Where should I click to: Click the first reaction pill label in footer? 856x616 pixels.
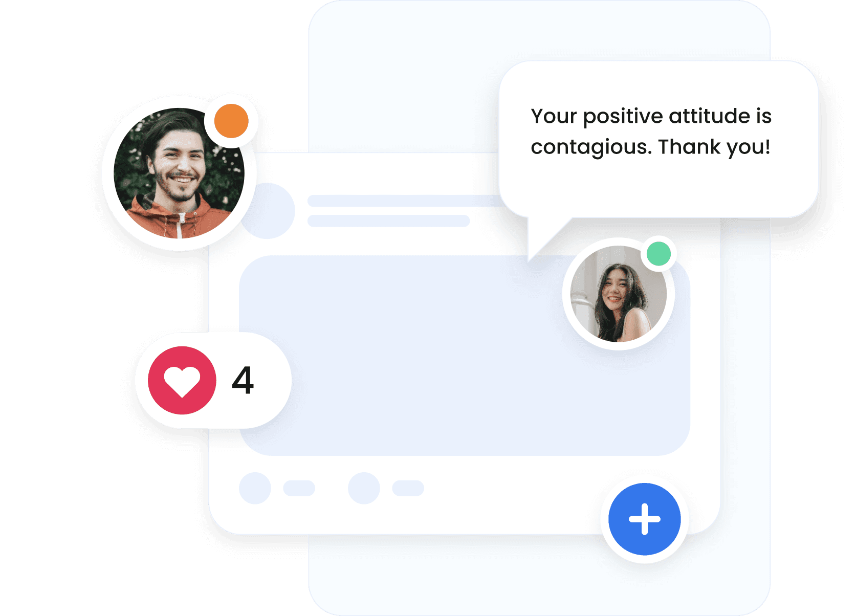(x=299, y=488)
